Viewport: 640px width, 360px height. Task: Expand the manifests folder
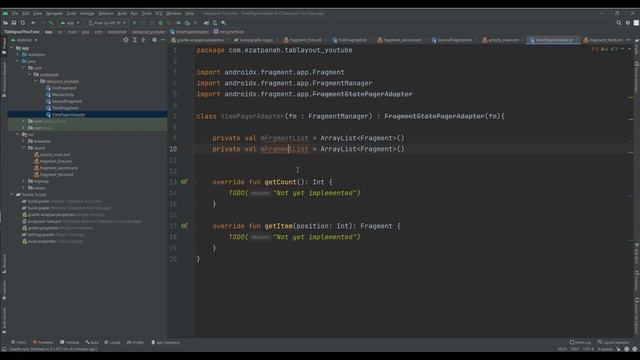pos(18,55)
